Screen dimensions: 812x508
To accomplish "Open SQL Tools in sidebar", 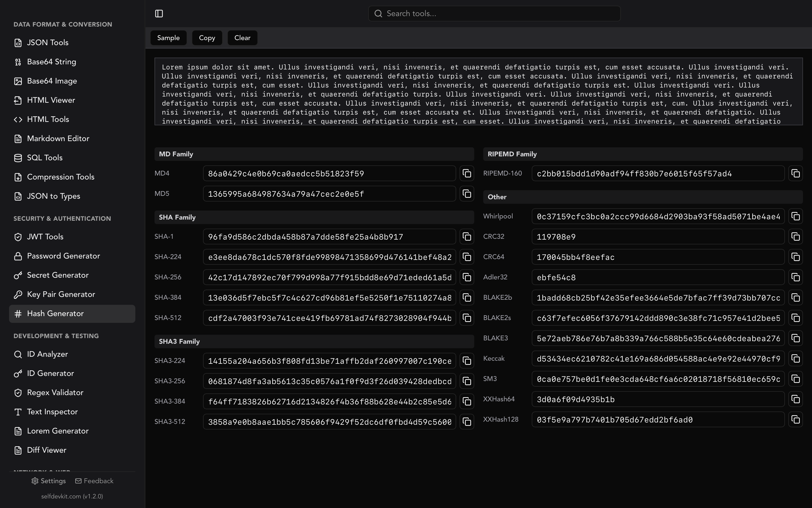I will click(x=72, y=157).
